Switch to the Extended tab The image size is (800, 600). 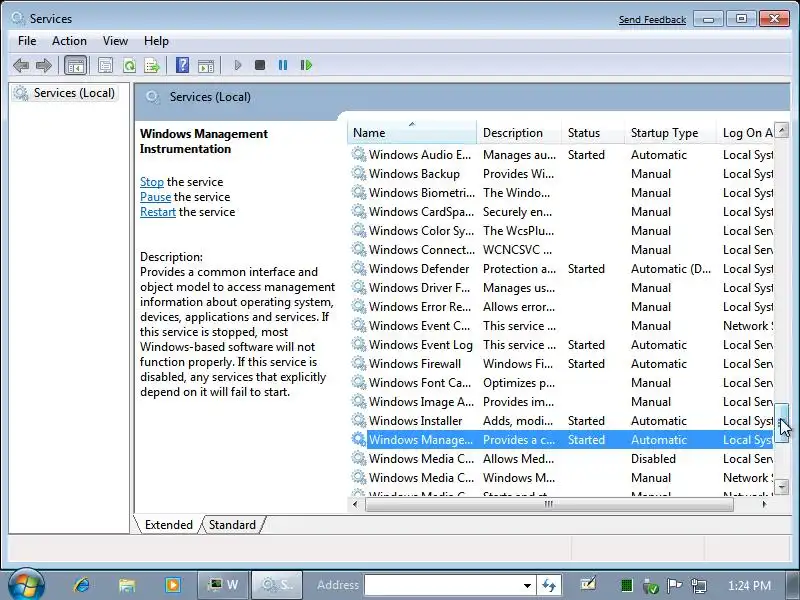[169, 524]
